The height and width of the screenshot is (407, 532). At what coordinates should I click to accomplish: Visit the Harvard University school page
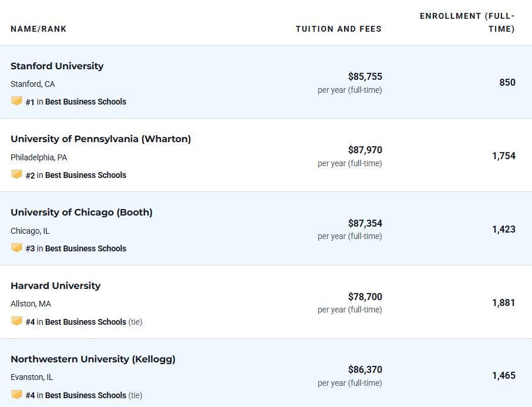(x=56, y=286)
